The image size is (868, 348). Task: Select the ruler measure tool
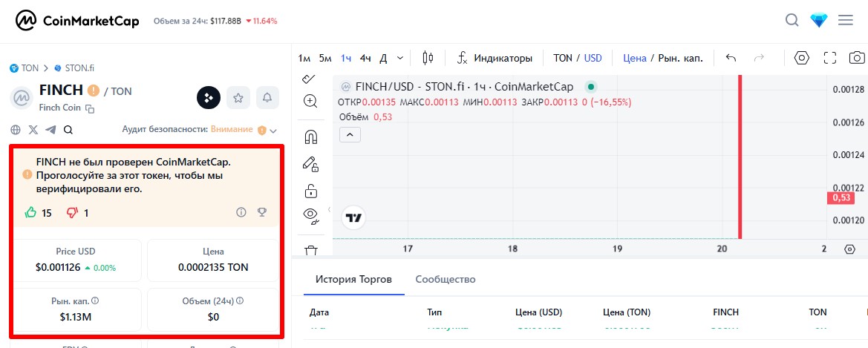(x=310, y=79)
